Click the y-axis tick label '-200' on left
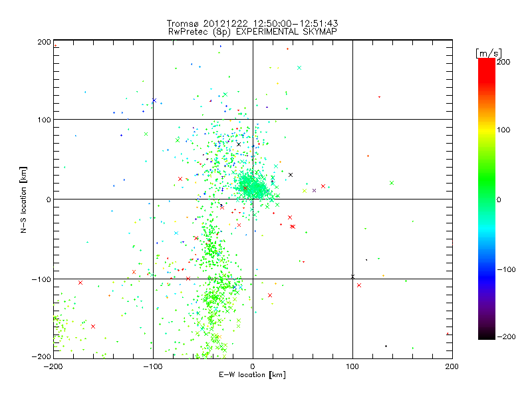Screen dimensions: 532x399 (41, 356)
